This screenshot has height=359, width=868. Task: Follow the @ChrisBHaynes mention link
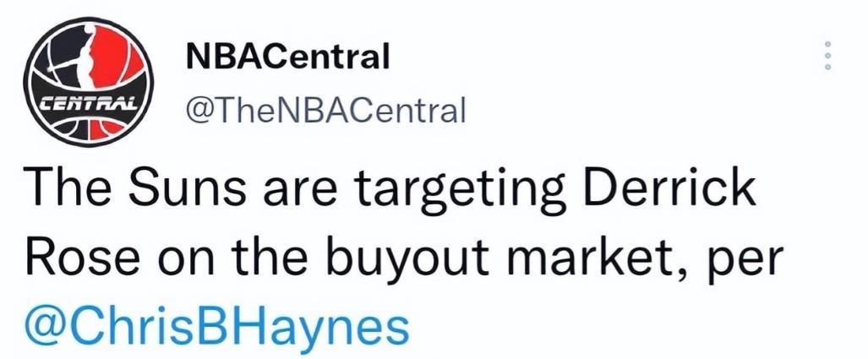(x=217, y=325)
